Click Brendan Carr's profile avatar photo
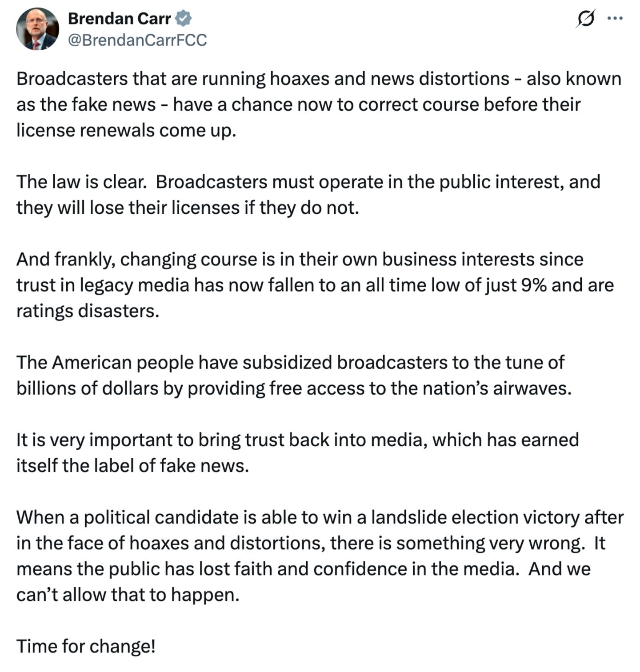The height and width of the screenshot is (672, 640). tap(38, 29)
